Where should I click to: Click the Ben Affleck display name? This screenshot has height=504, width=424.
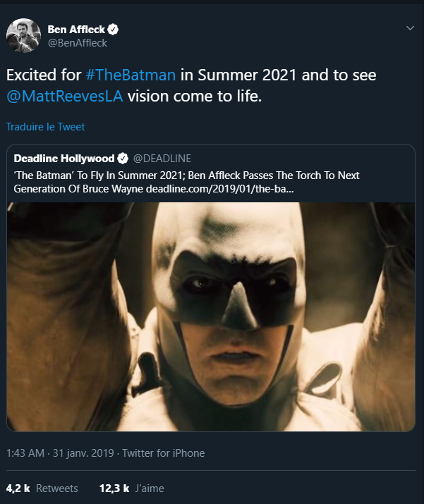tap(76, 30)
